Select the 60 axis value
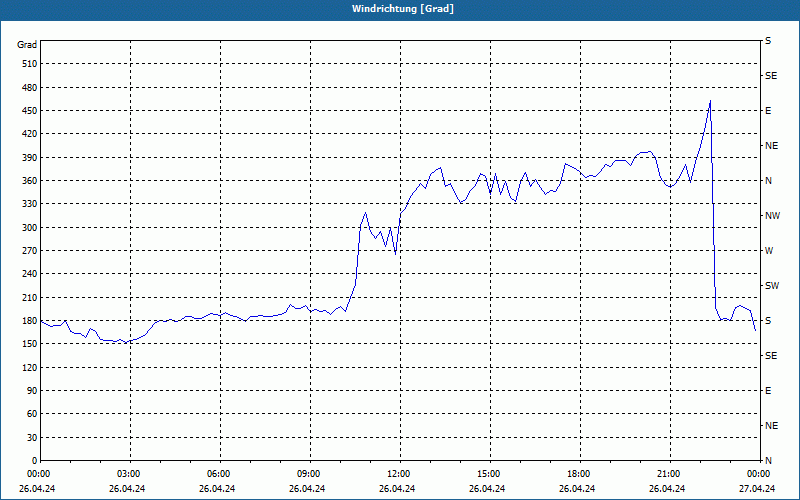Viewport: 800px width, 500px height. [x=33, y=414]
